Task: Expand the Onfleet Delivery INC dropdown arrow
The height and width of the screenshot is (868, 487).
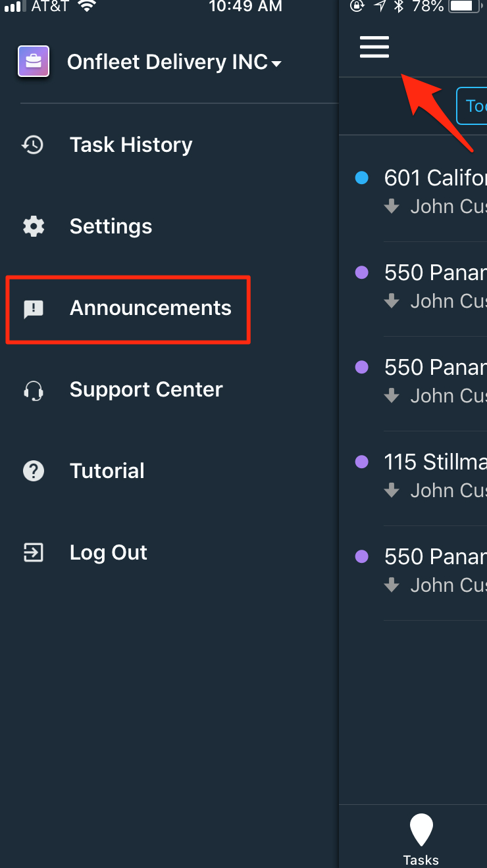Action: pos(276,64)
